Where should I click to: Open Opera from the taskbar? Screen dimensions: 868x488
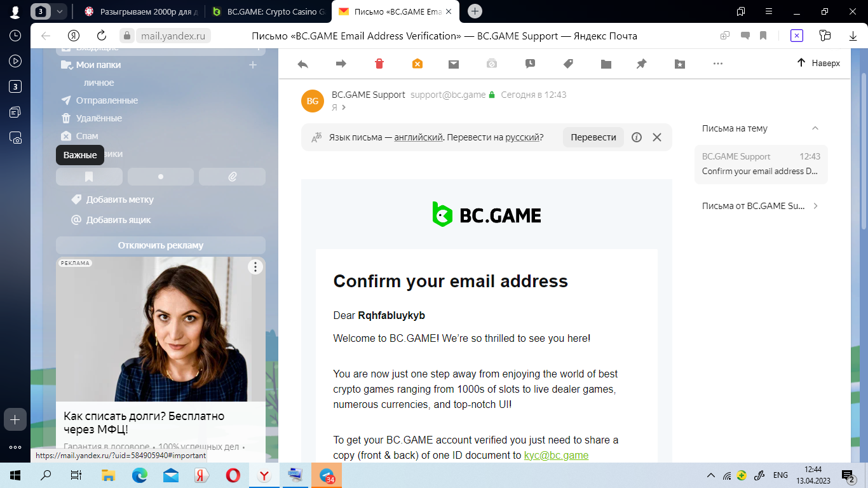(233, 475)
